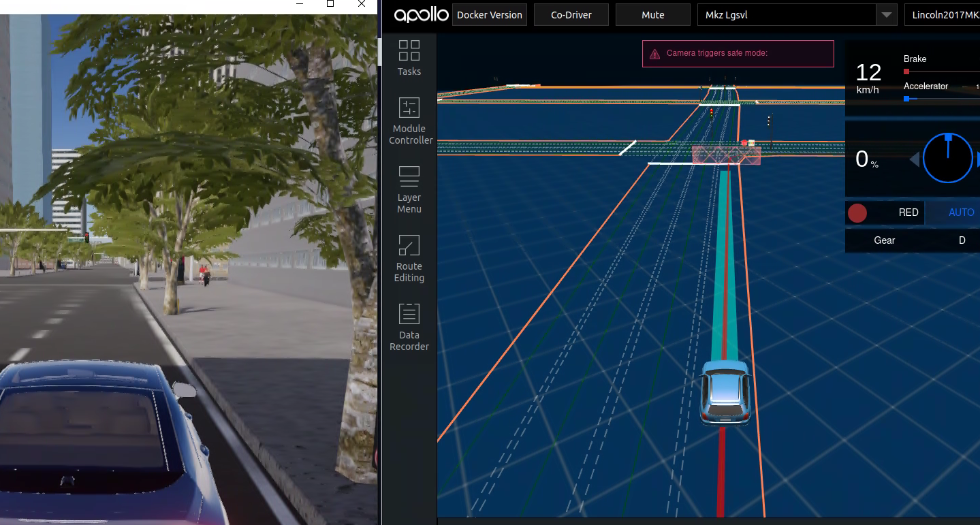Select the Module Controller sidebar icon
980x525 pixels.
pos(409,121)
